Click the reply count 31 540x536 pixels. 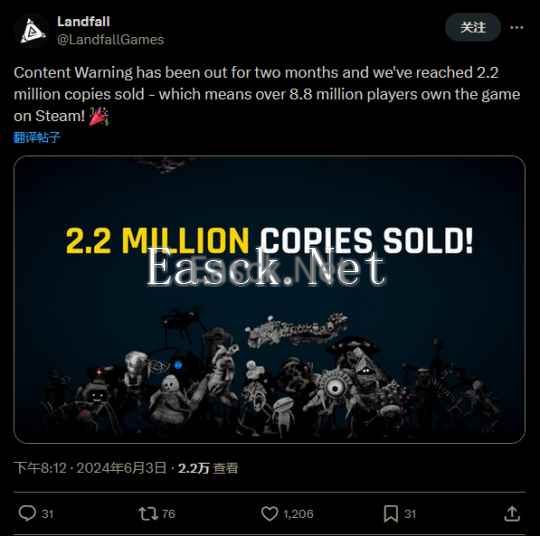[x=48, y=514]
